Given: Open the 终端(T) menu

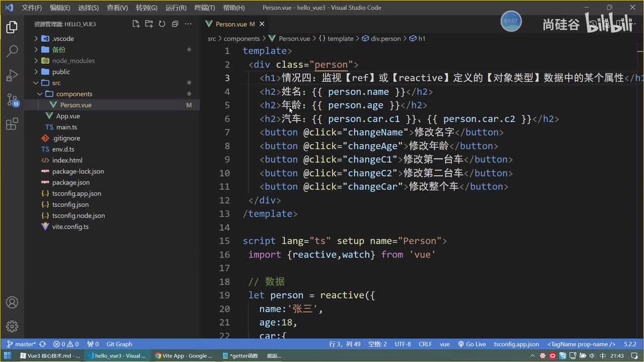Looking at the screenshot, I should click(204, 8).
